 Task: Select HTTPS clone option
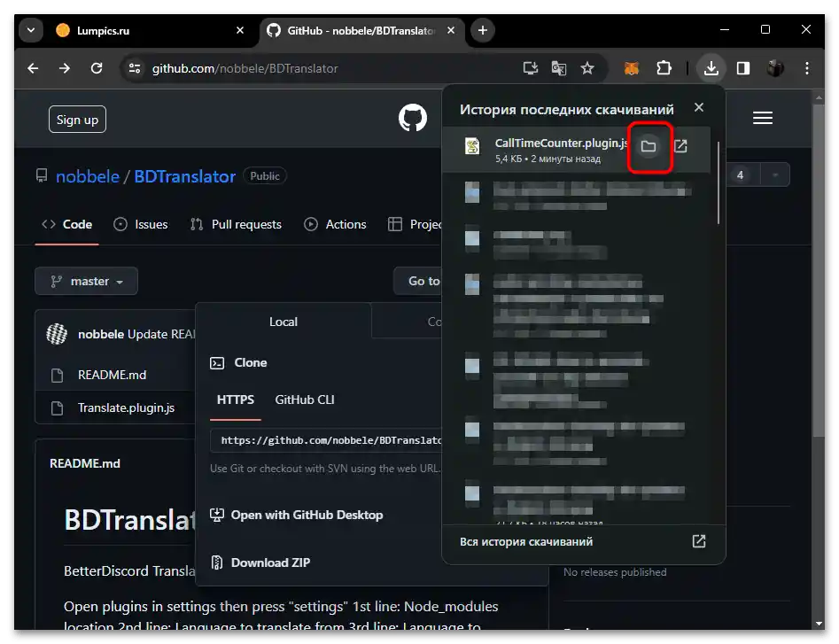(236, 400)
